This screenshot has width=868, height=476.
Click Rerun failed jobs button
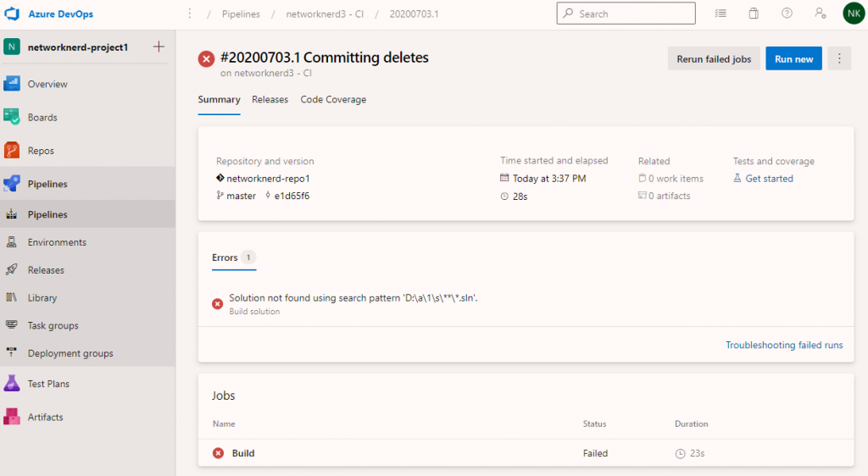point(714,58)
